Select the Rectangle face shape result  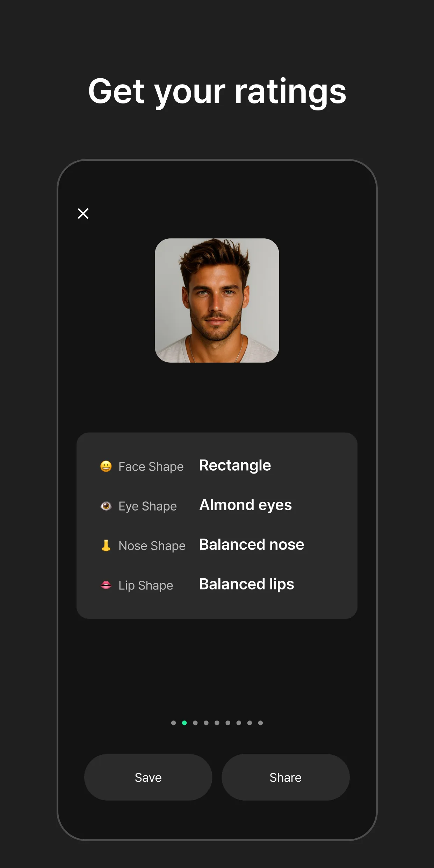(x=235, y=465)
